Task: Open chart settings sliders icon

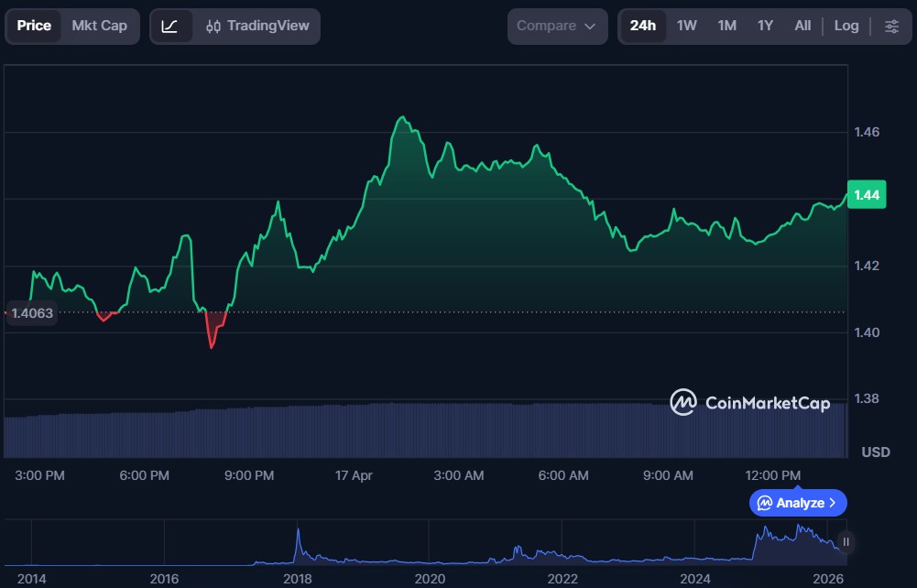Action: (x=891, y=26)
